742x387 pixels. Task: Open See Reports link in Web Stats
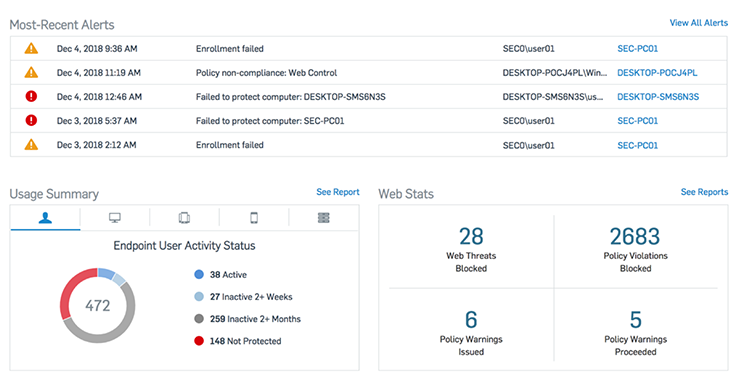pyautogui.click(x=704, y=192)
